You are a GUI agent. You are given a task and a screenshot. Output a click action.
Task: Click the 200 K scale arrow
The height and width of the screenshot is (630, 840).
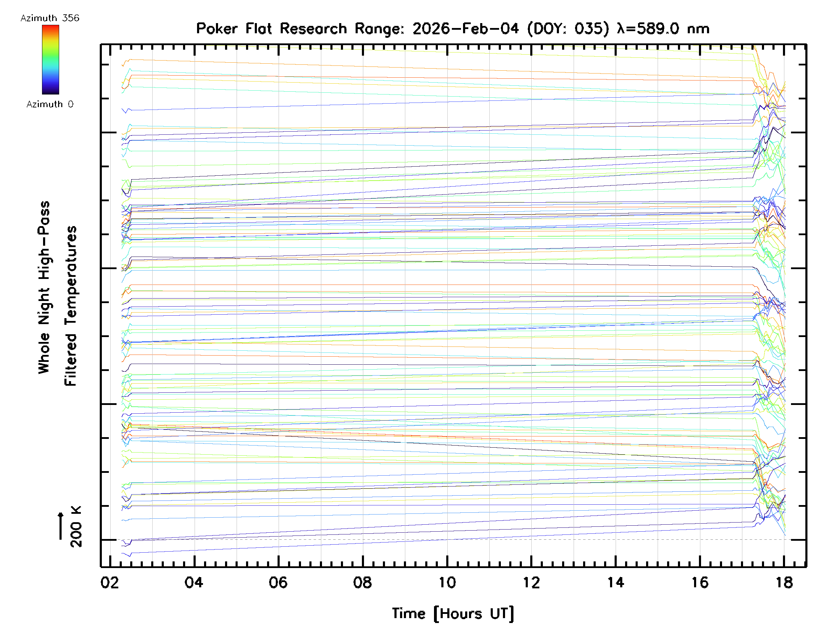point(61,526)
